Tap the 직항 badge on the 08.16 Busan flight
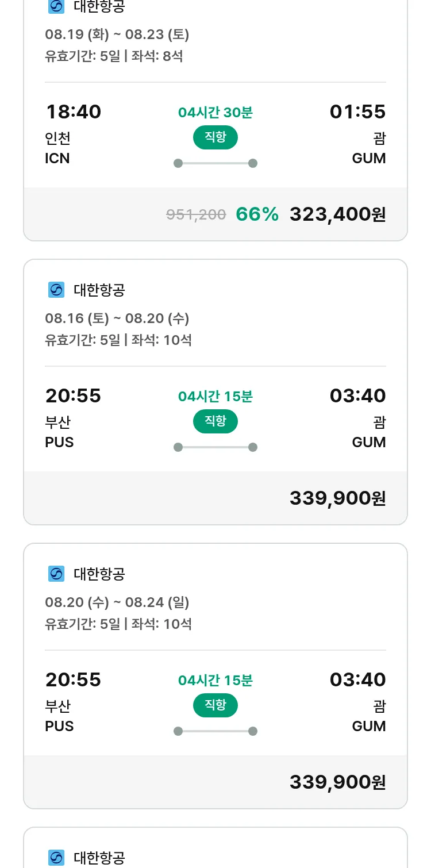The width and height of the screenshot is (431, 868). 215,421
